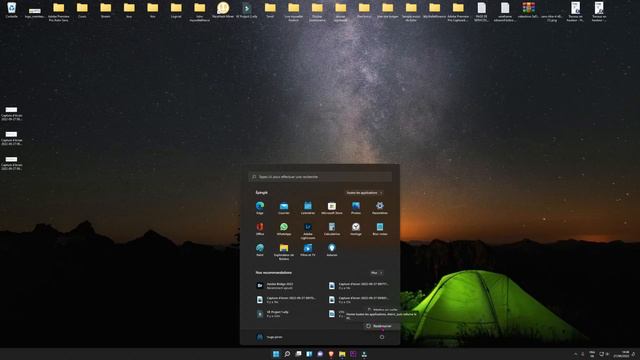640x360 pixels.
Task: Select the WinRAR archive on desktop
Action: tap(529, 10)
